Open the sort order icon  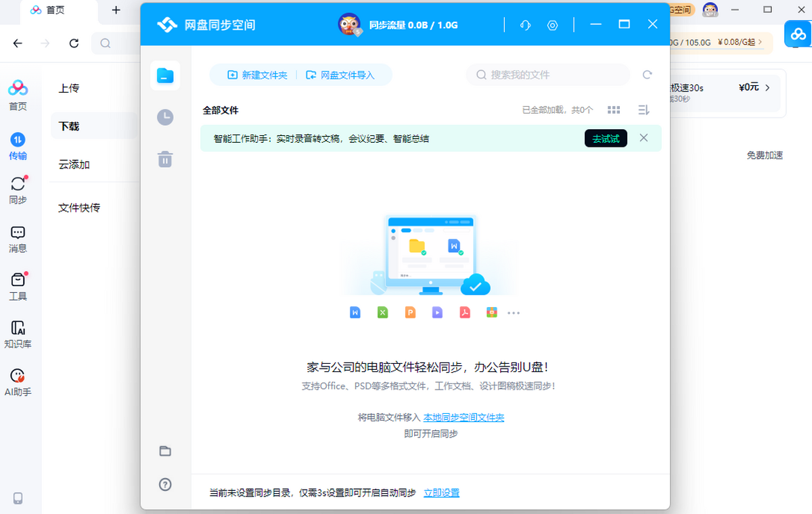point(644,110)
